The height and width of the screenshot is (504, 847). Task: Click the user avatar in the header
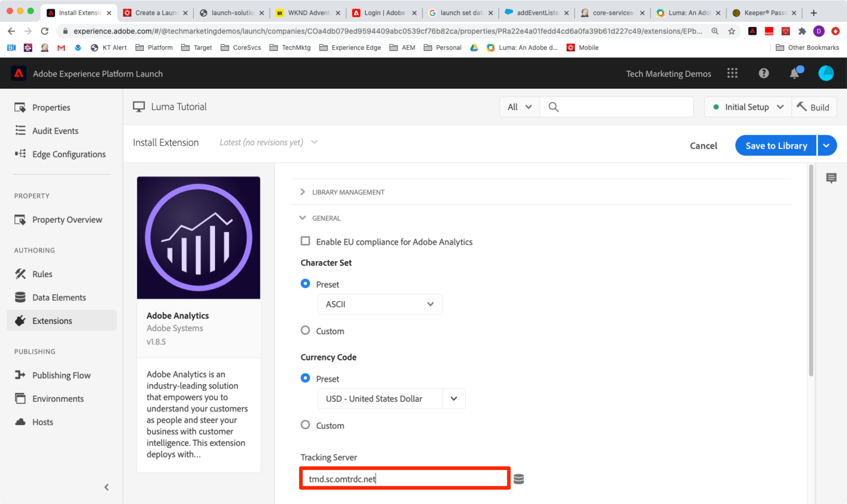(826, 73)
